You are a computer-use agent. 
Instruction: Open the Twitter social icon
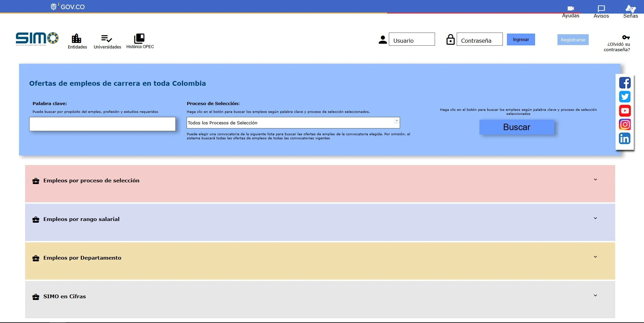[625, 97]
